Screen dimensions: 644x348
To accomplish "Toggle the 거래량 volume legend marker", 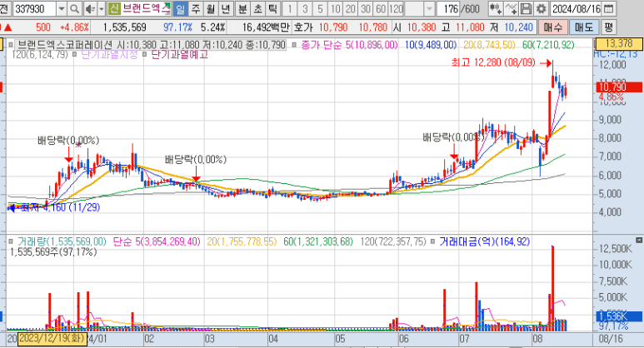I will pyautogui.click(x=11, y=241).
